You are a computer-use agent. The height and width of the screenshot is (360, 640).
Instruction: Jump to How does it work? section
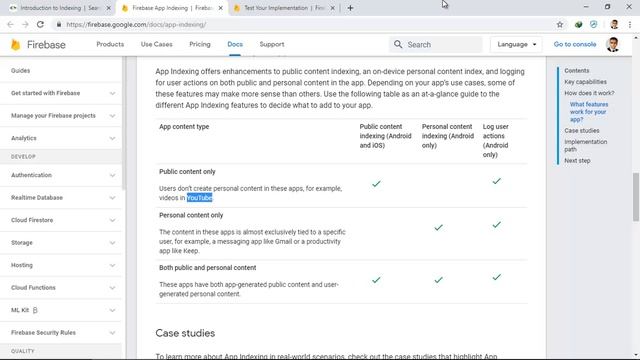[589, 93]
